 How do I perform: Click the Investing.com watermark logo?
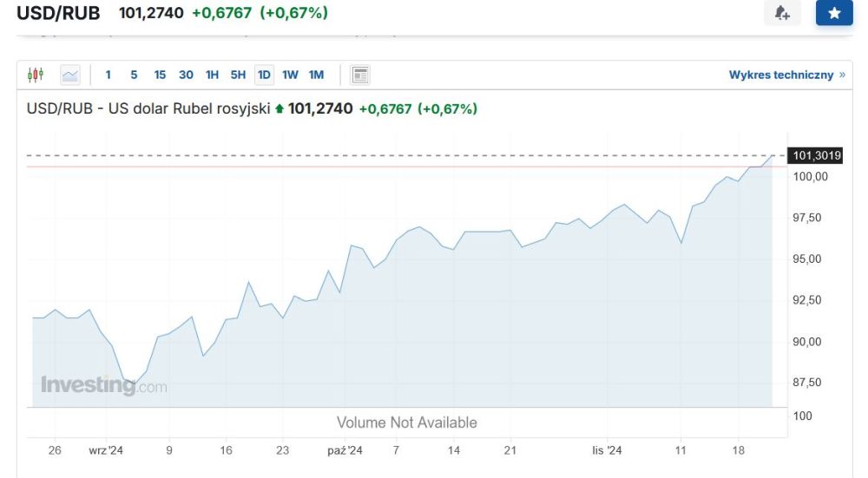[103, 385]
